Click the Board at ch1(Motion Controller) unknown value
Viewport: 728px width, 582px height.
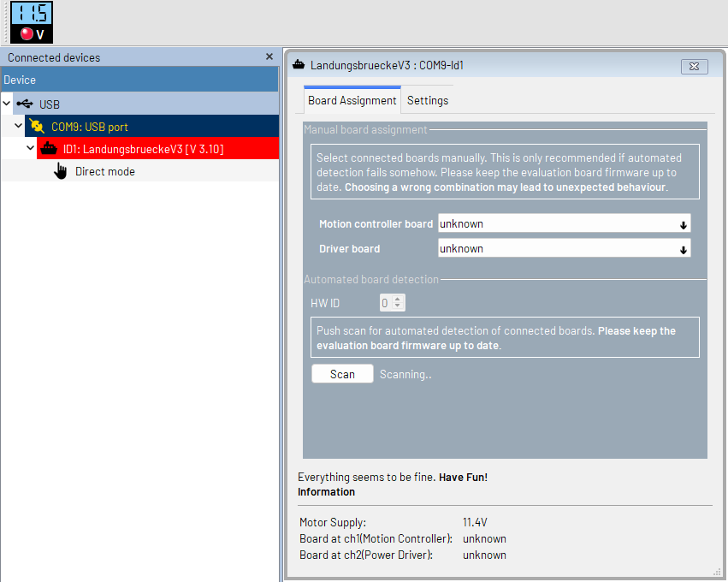484,538
